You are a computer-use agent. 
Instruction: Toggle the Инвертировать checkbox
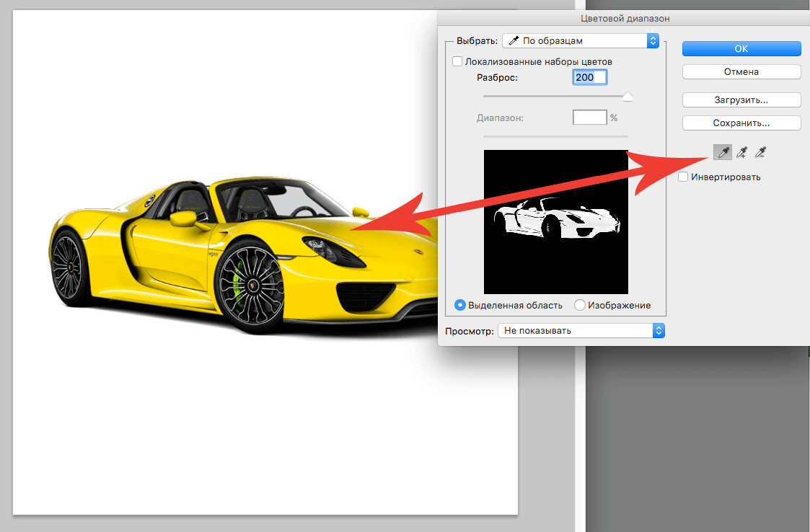click(x=683, y=177)
